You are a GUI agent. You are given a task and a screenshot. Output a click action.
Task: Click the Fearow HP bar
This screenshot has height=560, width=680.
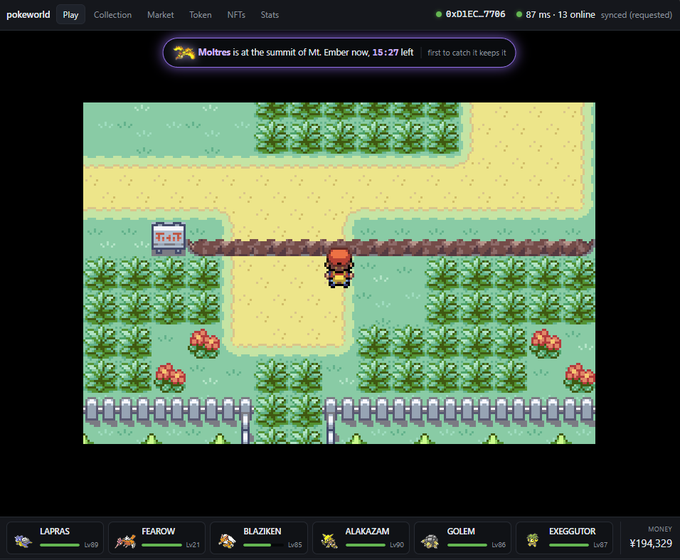pos(161,545)
